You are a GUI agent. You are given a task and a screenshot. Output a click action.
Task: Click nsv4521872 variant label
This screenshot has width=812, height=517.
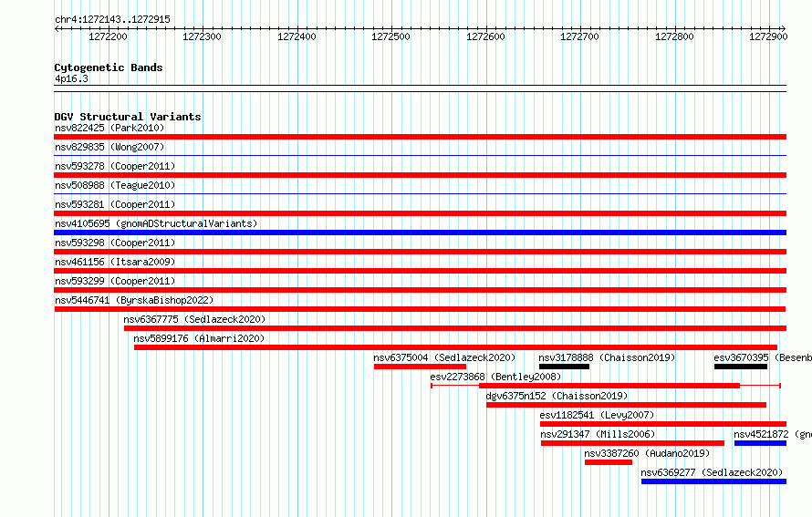[x=772, y=434]
